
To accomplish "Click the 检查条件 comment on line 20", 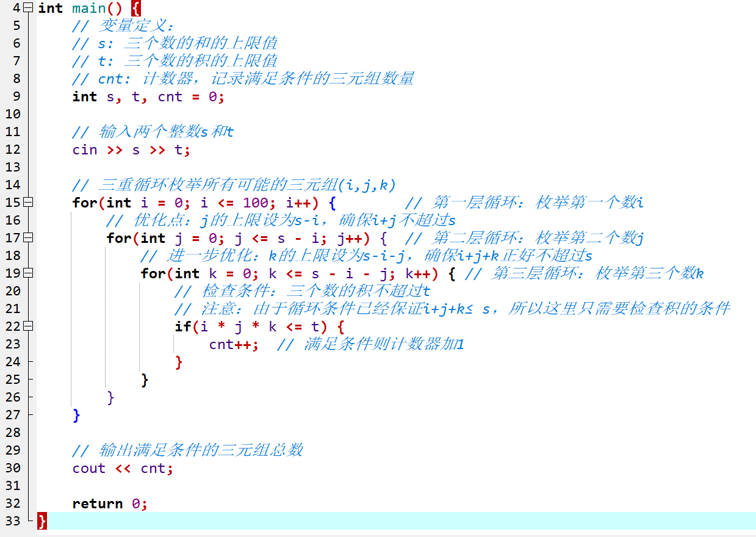I will pyautogui.click(x=302, y=292).
